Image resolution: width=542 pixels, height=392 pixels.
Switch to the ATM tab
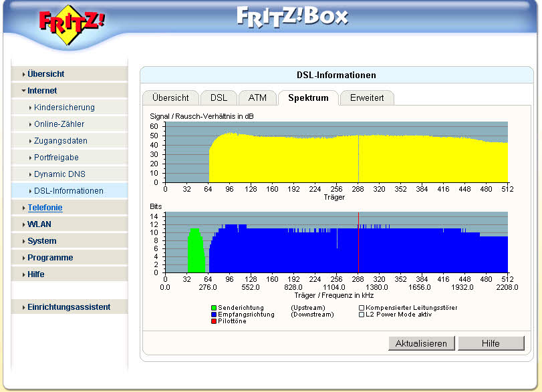(x=257, y=97)
